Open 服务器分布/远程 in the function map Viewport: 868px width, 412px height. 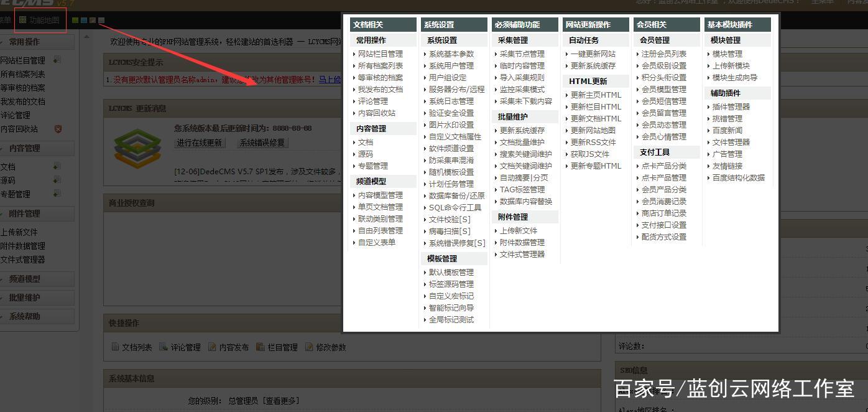(456, 90)
